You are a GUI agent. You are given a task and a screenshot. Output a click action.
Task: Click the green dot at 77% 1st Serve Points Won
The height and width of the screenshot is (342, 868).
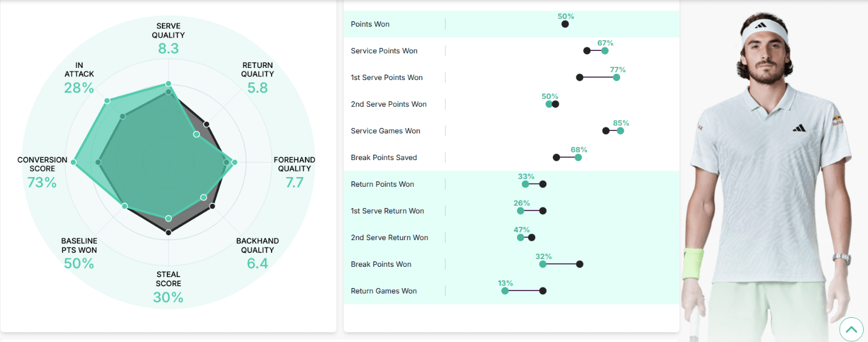click(616, 78)
